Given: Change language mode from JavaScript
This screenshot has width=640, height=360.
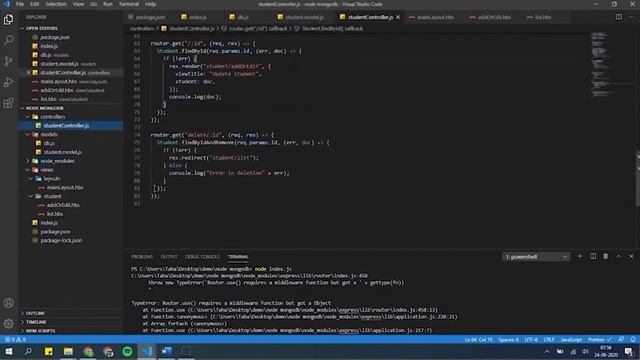Looking at the screenshot, I should (571, 340).
